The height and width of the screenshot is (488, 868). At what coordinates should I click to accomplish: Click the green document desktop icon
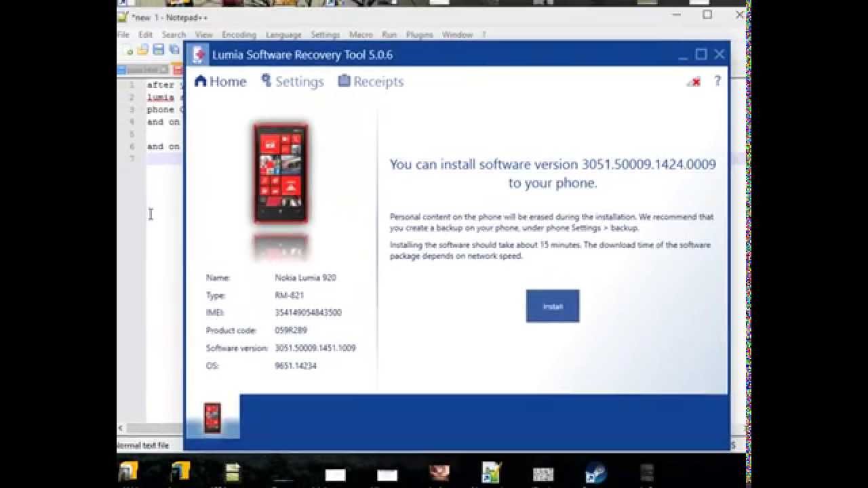click(x=232, y=473)
